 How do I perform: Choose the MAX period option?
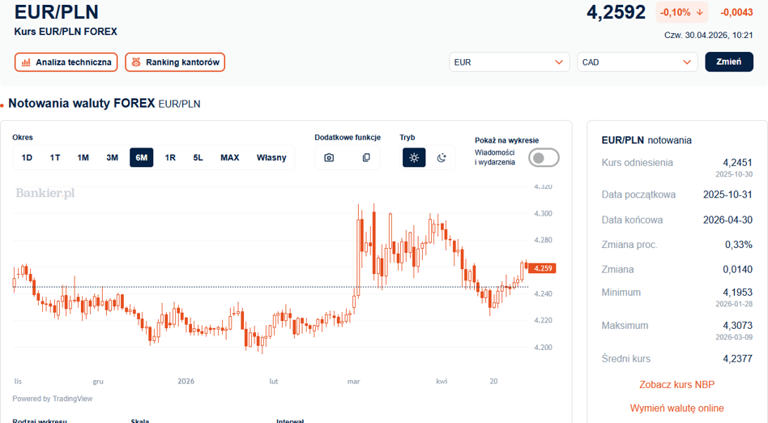230,157
